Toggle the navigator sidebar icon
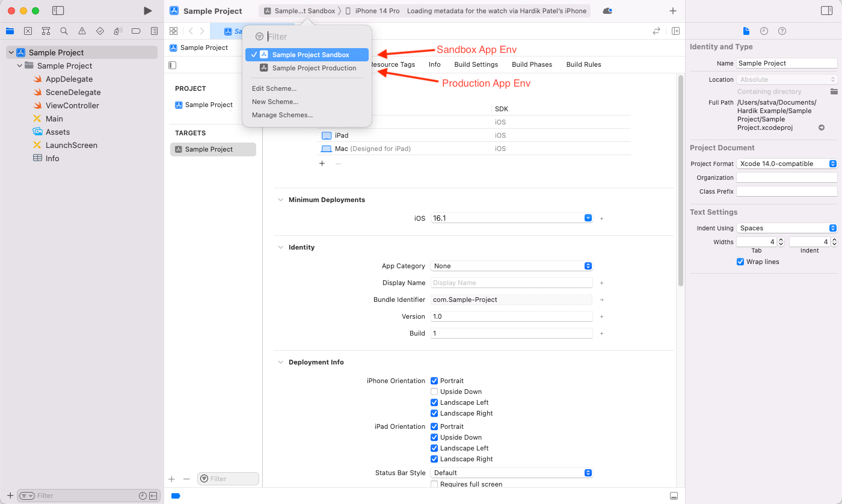 coord(58,11)
